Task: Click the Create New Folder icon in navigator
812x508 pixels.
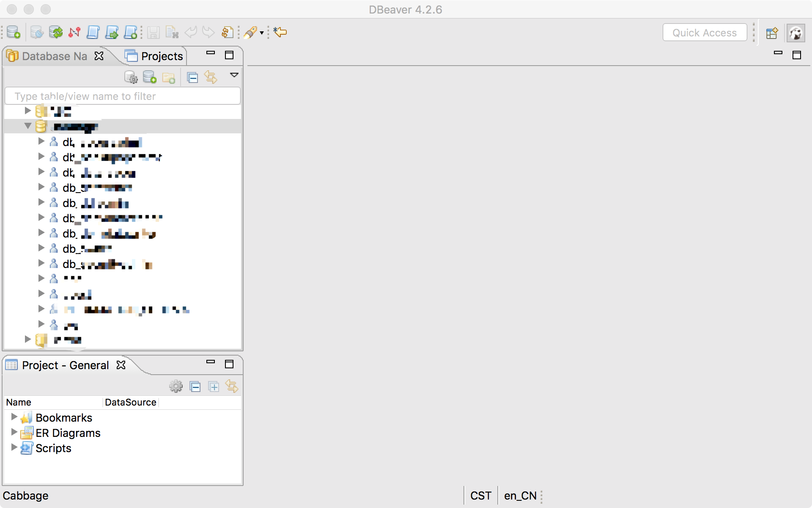Action: click(169, 77)
